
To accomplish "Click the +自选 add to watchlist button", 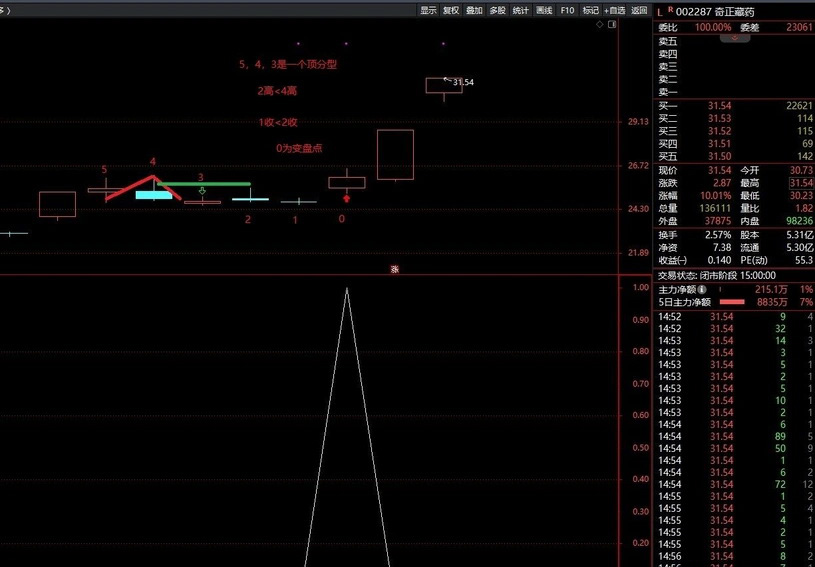I will (x=614, y=10).
